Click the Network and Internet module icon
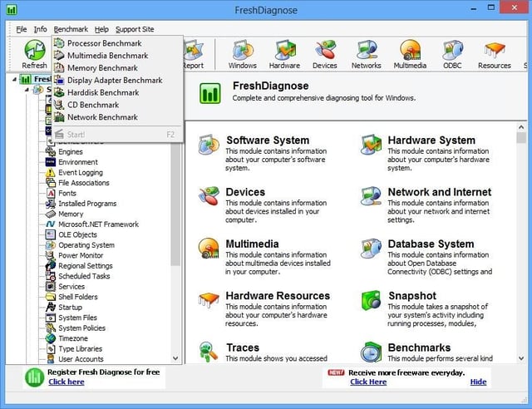 tap(371, 196)
